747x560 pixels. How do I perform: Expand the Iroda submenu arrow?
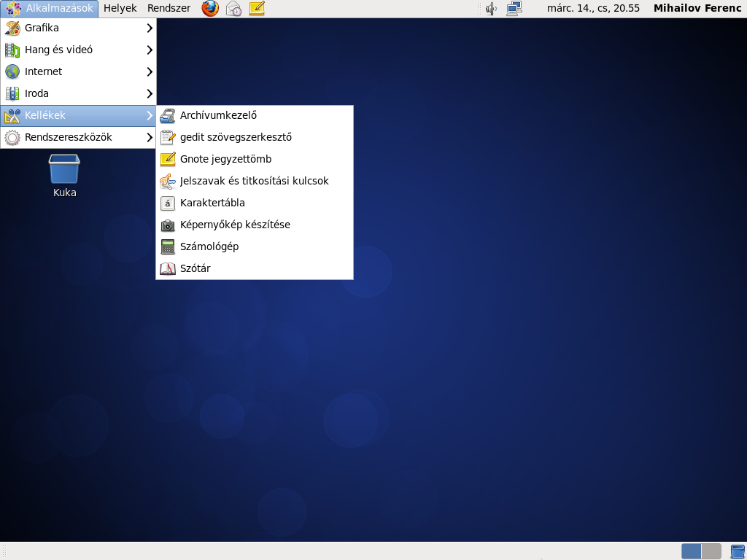149,94
